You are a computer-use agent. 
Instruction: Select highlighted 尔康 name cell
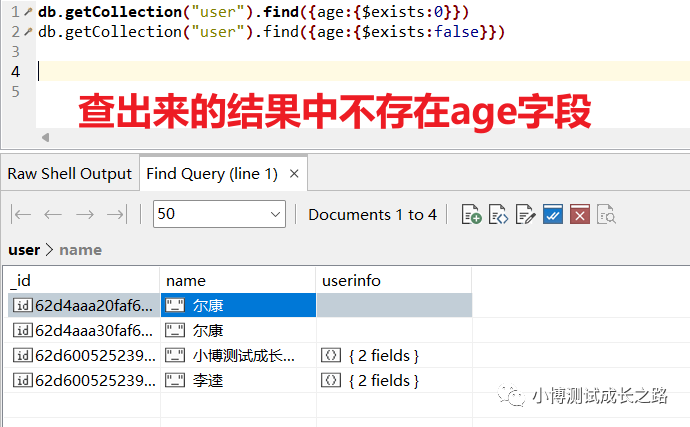point(238,305)
